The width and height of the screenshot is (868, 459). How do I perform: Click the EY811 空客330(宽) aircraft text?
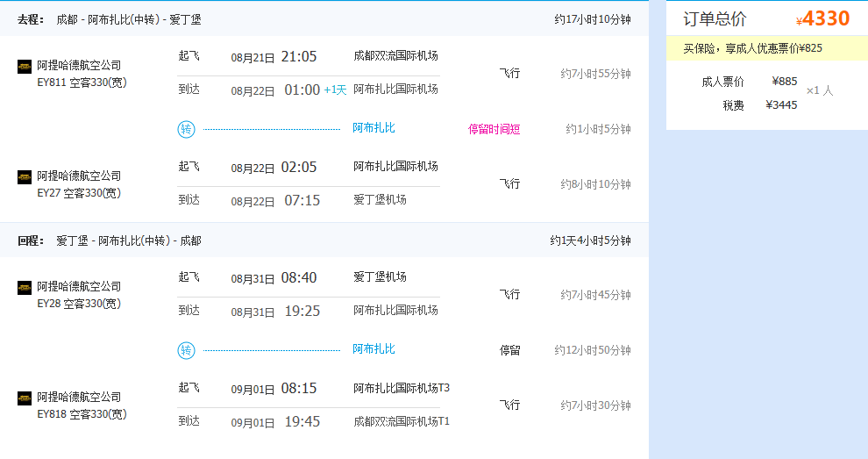82,82
